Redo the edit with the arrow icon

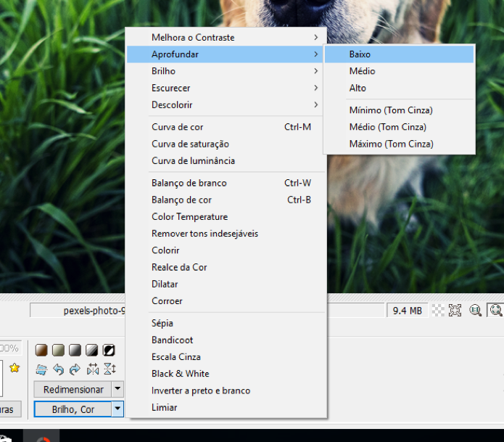[75, 369]
